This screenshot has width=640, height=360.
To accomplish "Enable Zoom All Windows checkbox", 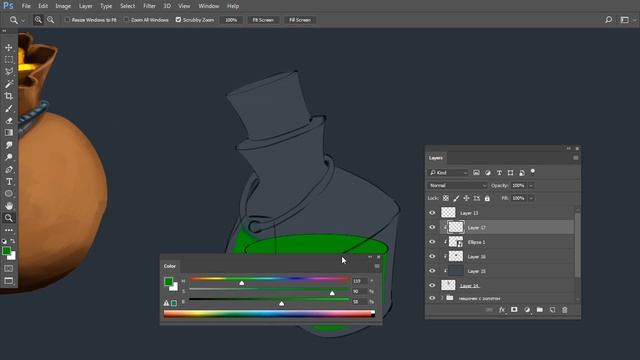I will click(x=126, y=20).
